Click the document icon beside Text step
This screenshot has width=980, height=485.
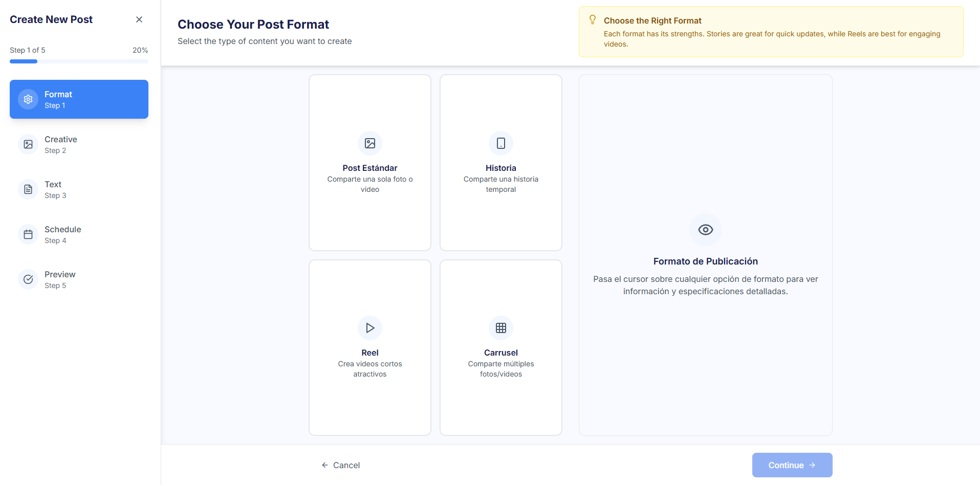28,189
